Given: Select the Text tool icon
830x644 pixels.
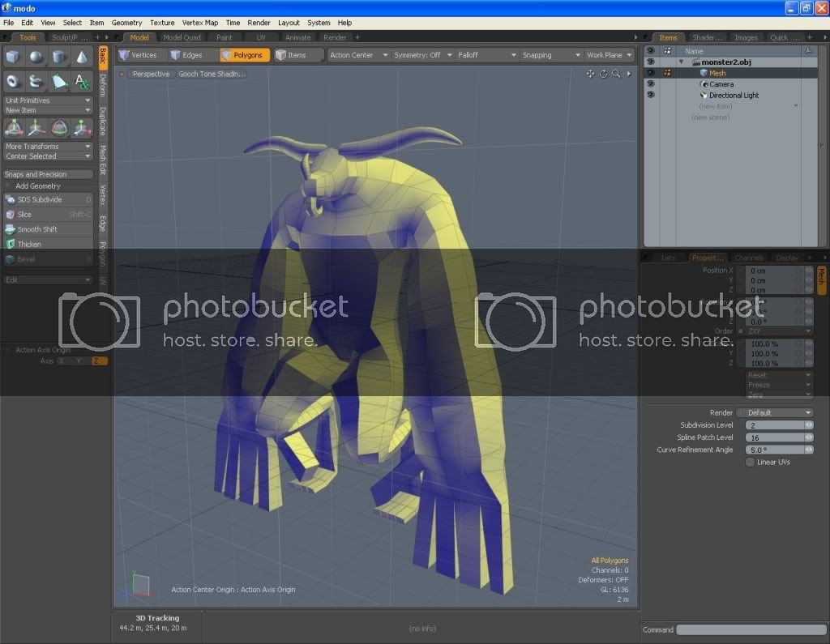Looking at the screenshot, I should [x=82, y=81].
